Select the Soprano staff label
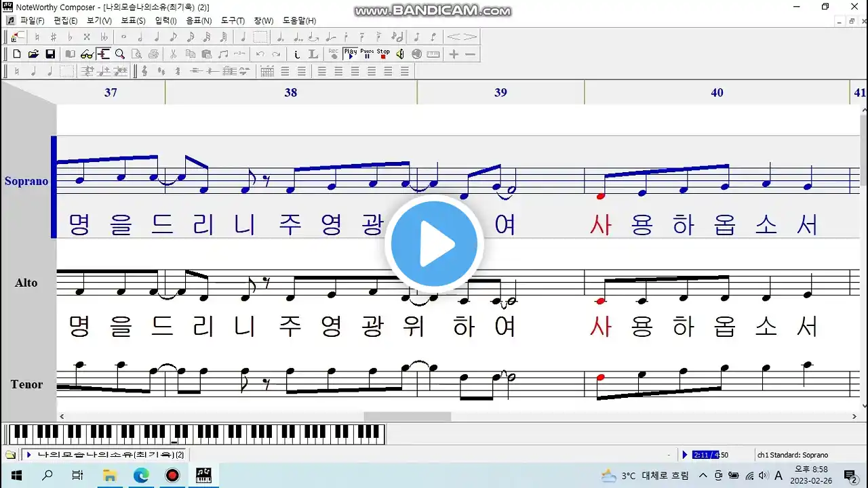Viewport: 868px width, 488px height. coord(26,181)
